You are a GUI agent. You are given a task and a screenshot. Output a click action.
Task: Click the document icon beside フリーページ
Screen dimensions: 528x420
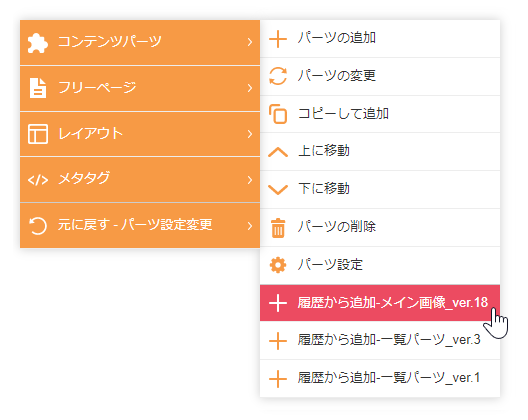coord(38,88)
